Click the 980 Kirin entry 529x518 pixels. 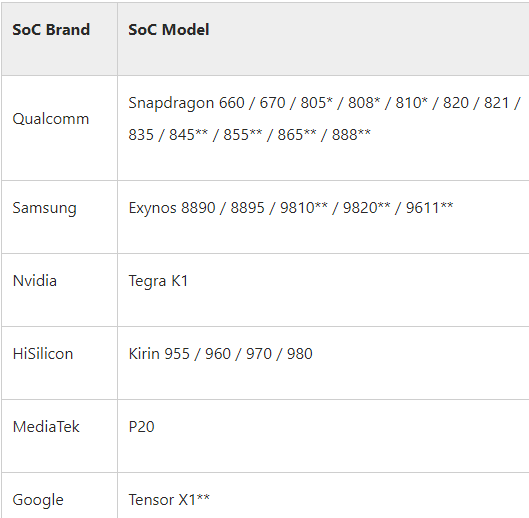click(x=300, y=354)
